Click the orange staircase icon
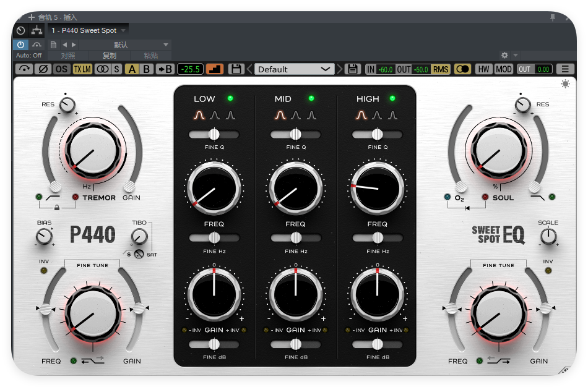The width and height of the screenshot is (588, 387). [x=215, y=69]
